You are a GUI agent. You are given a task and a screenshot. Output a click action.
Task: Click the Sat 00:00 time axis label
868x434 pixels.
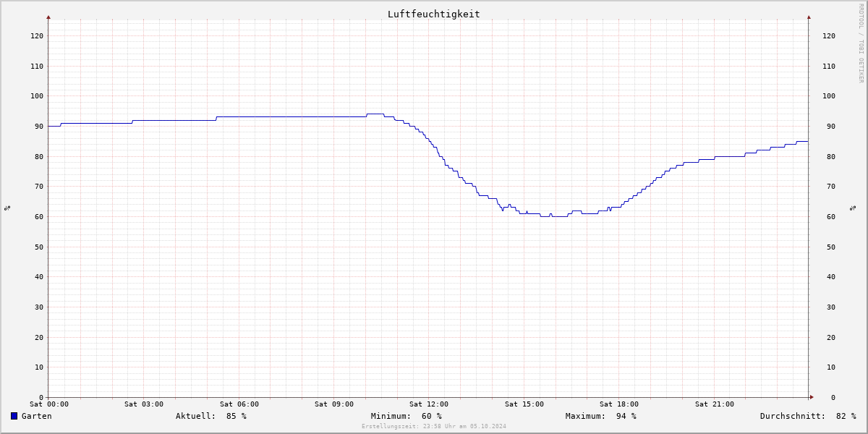[49, 404]
